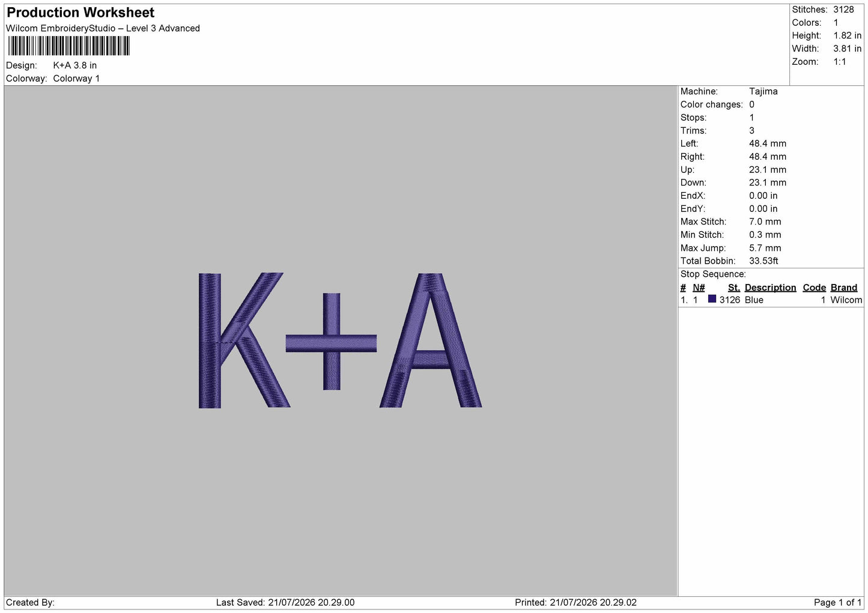Image resolution: width=868 pixels, height=613 pixels.
Task: Click the design name 'K+A 3.8 in'
Action: [x=75, y=65]
